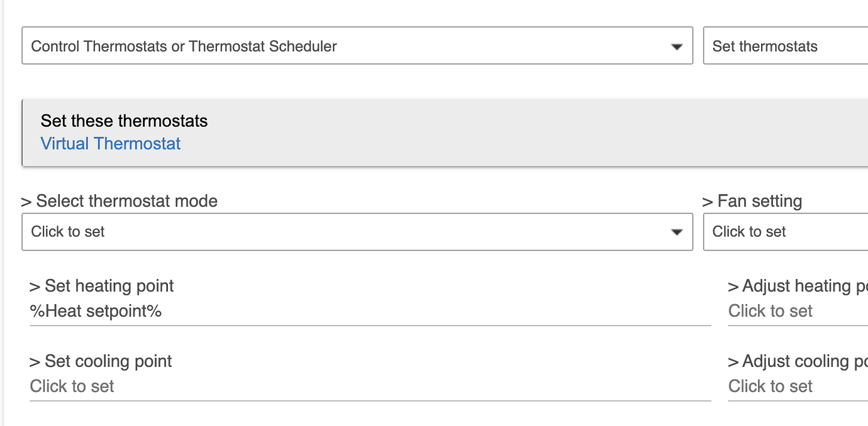Open the Virtual Thermostat device link
Viewport: 868px width, 426px height.
pyautogui.click(x=110, y=143)
